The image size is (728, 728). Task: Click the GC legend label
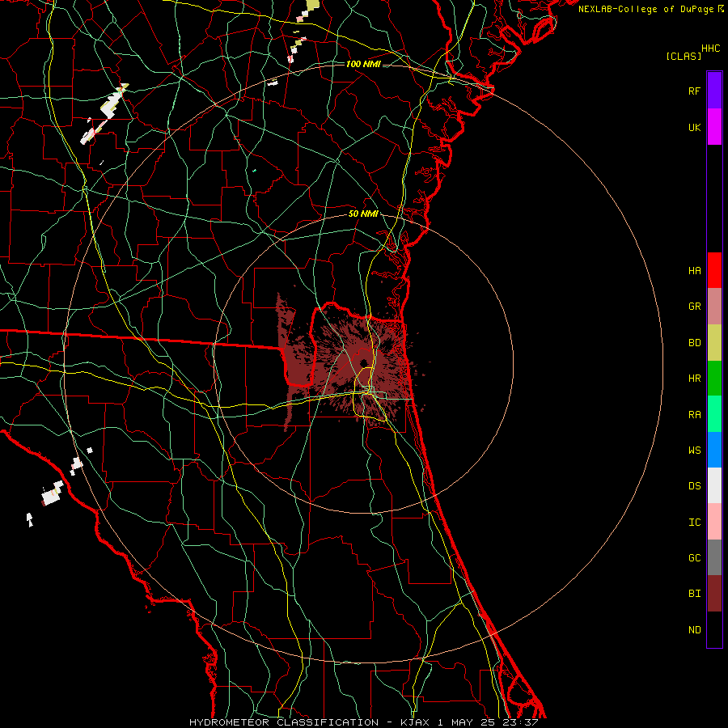point(694,557)
